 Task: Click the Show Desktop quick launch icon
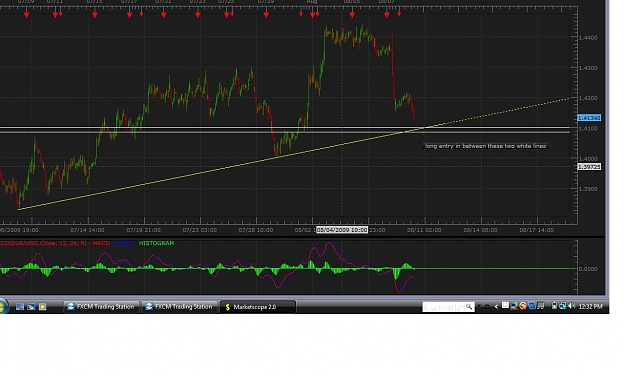point(20,306)
